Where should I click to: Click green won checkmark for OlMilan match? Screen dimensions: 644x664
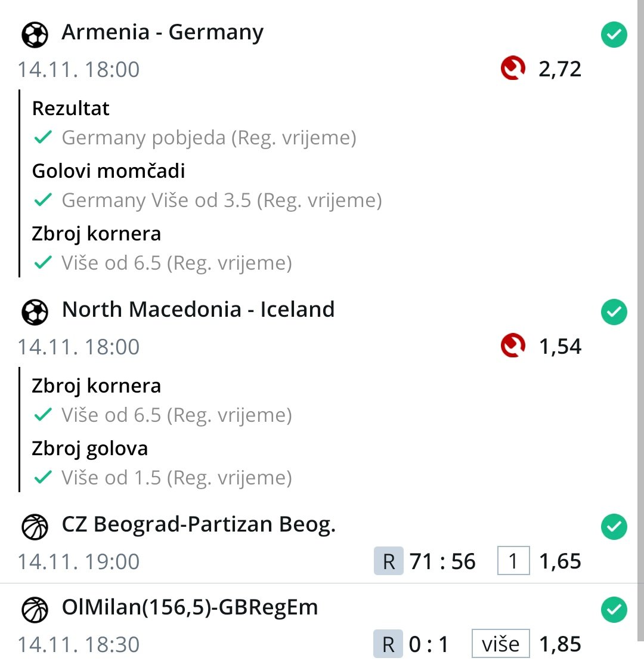614,609
